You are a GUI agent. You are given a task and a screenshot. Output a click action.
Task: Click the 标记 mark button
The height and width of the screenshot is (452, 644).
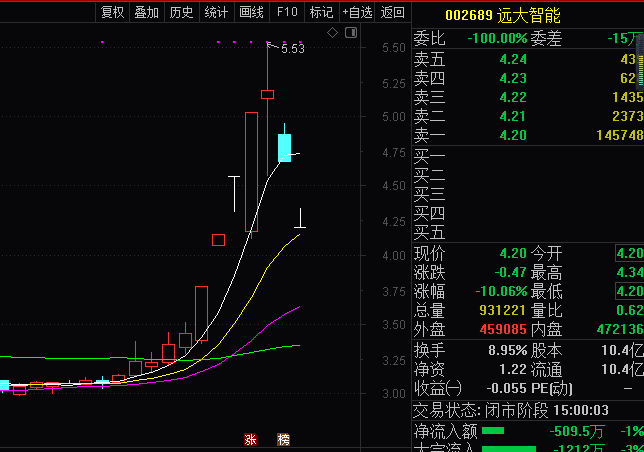click(x=321, y=12)
